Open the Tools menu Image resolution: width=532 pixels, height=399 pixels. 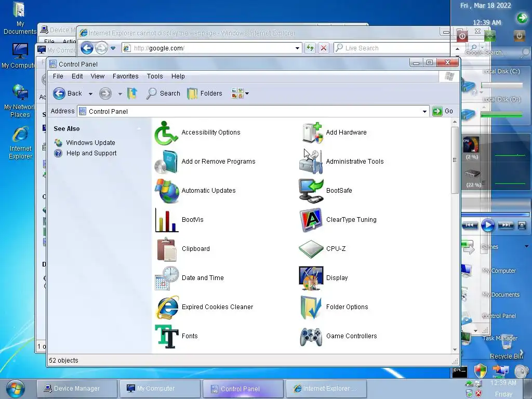click(155, 76)
